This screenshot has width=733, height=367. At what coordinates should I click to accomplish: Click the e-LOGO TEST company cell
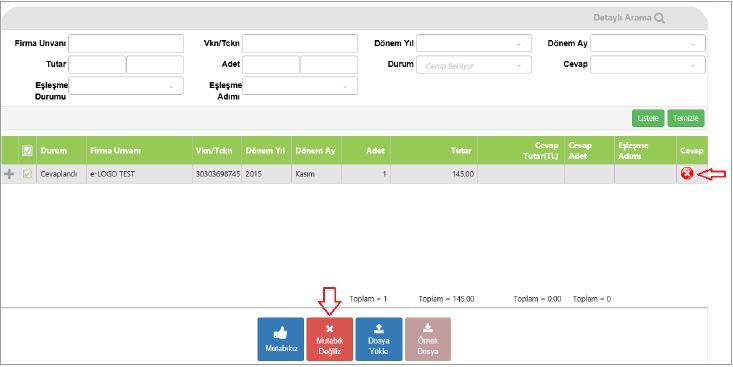click(139, 174)
